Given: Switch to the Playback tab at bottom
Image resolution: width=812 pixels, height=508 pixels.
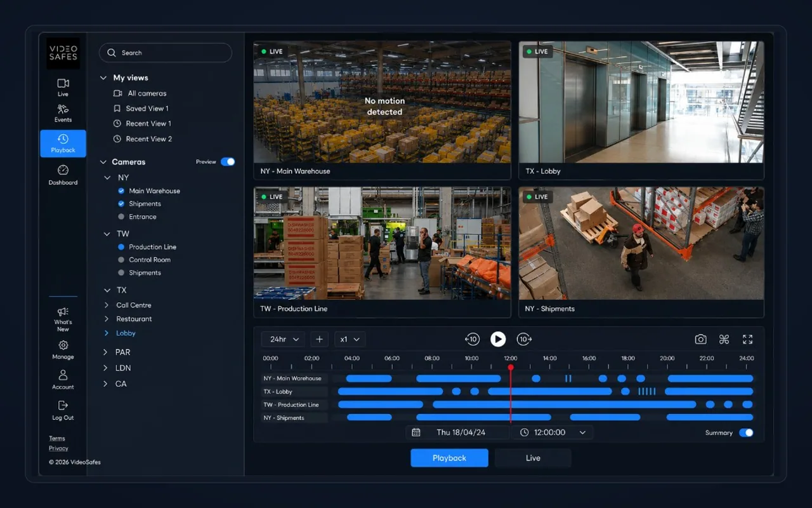Looking at the screenshot, I should click(449, 458).
